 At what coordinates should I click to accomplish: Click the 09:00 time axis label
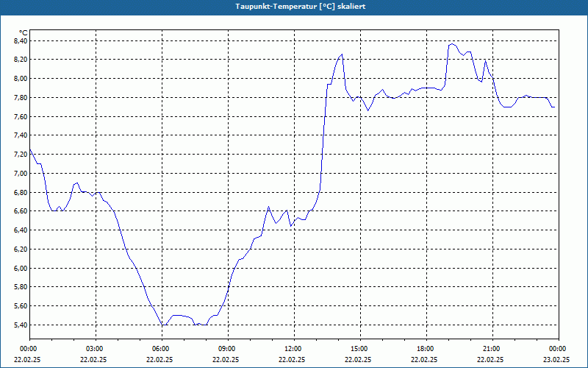click(228, 349)
